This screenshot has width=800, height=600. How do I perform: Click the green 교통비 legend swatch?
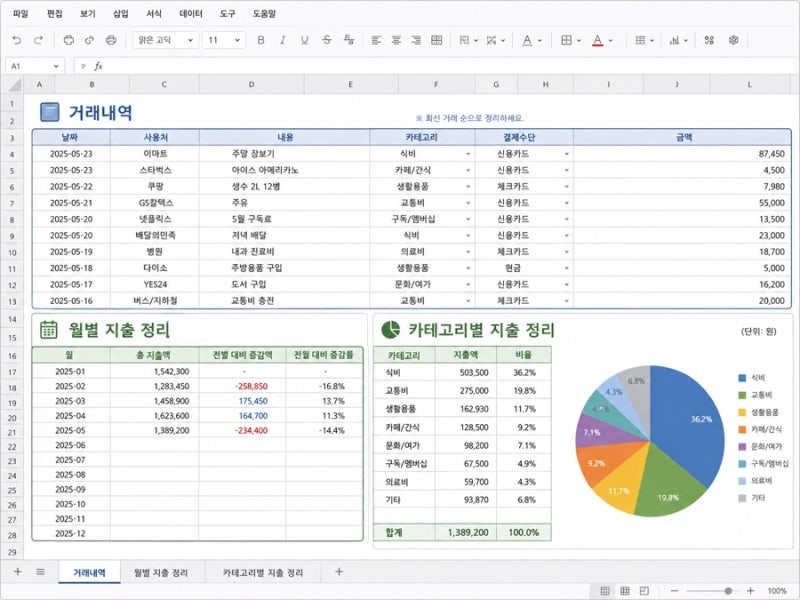click(x=742, y=395)
